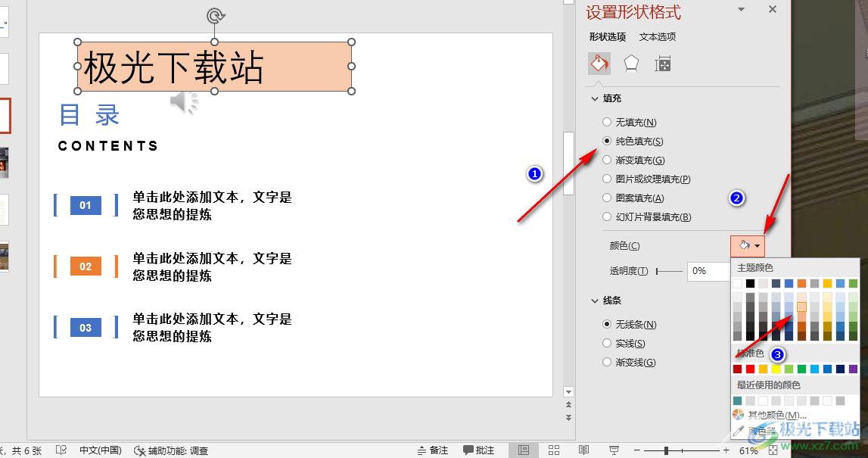
Task: Click the vertical scrollbar thumb of slide area
Action: click(568, 164)
